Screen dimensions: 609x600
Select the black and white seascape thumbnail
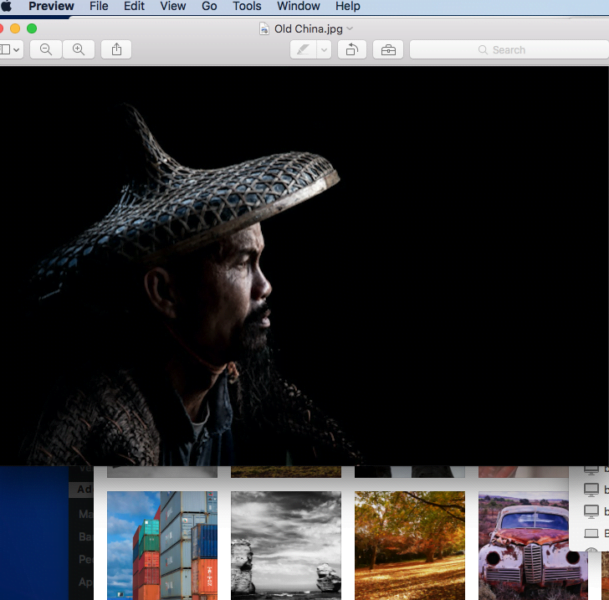pos(286,544)
